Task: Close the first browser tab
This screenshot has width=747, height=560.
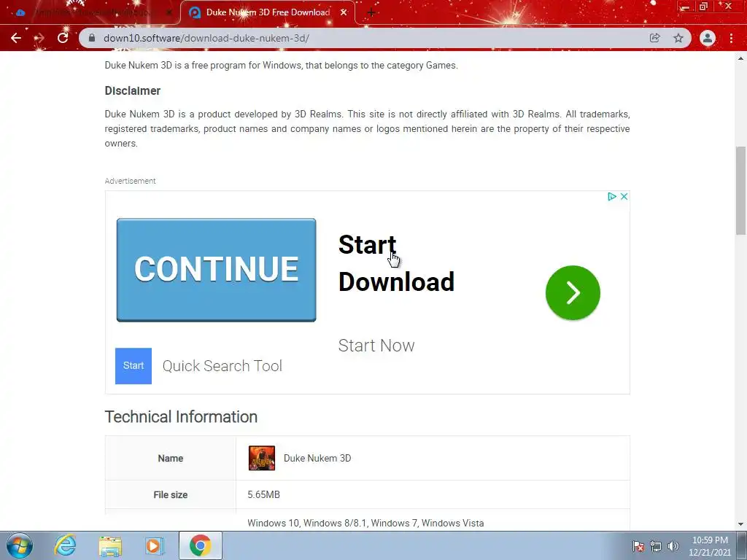Action: coord(169,12)
